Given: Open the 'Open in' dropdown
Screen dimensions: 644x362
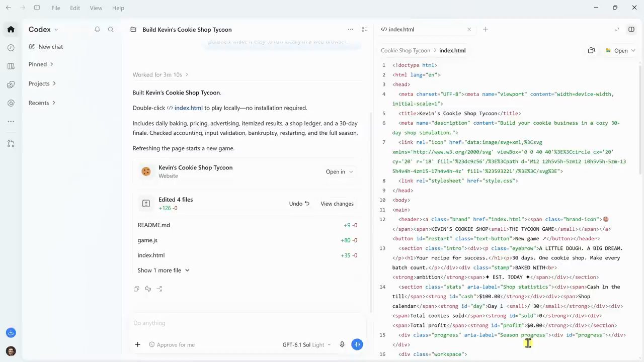Looking at the screenshot, I should click(x=340, y=171).
